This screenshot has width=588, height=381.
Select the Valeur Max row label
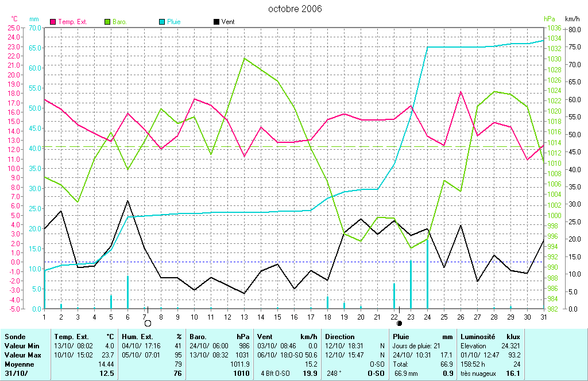[x=22, y=355]
